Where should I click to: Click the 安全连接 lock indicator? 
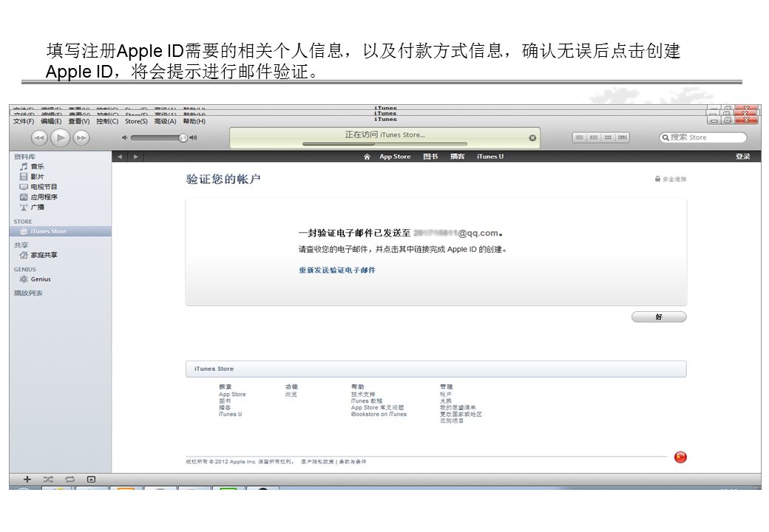click(671, 180)
